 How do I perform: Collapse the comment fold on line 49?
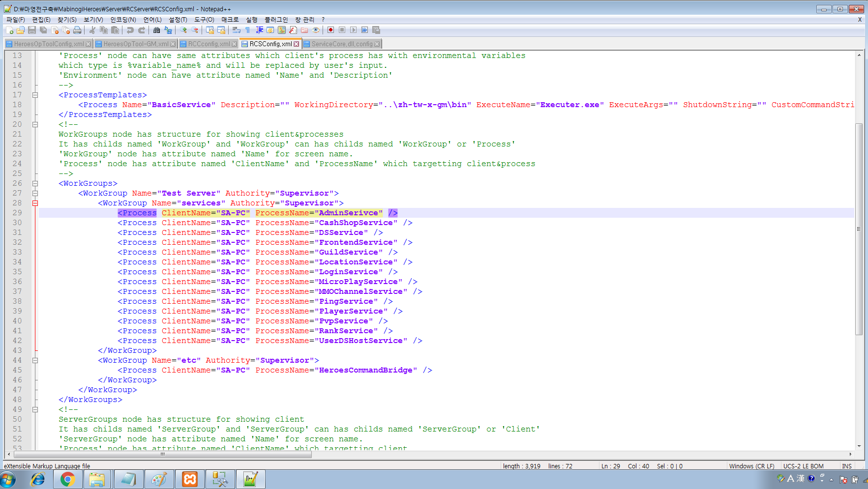[x=35, y=409]
